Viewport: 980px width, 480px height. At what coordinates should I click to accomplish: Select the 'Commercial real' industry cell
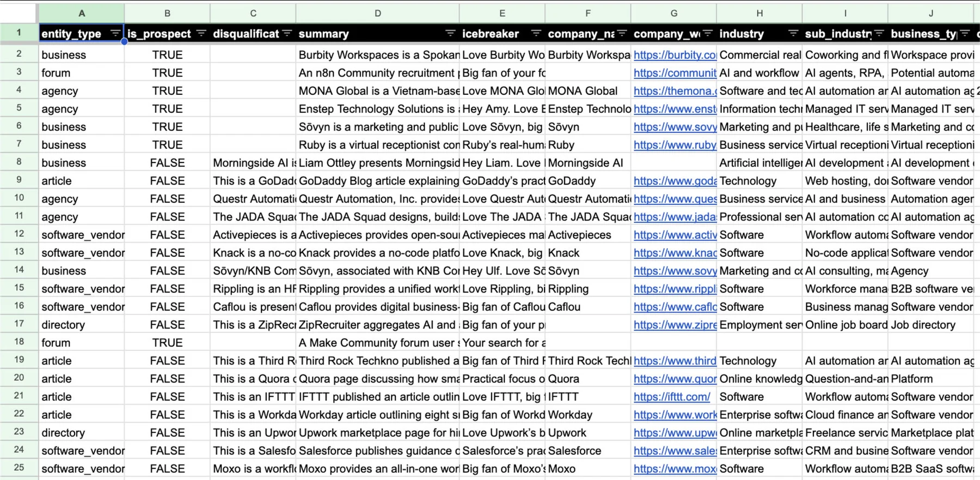[x=759, y=54]
